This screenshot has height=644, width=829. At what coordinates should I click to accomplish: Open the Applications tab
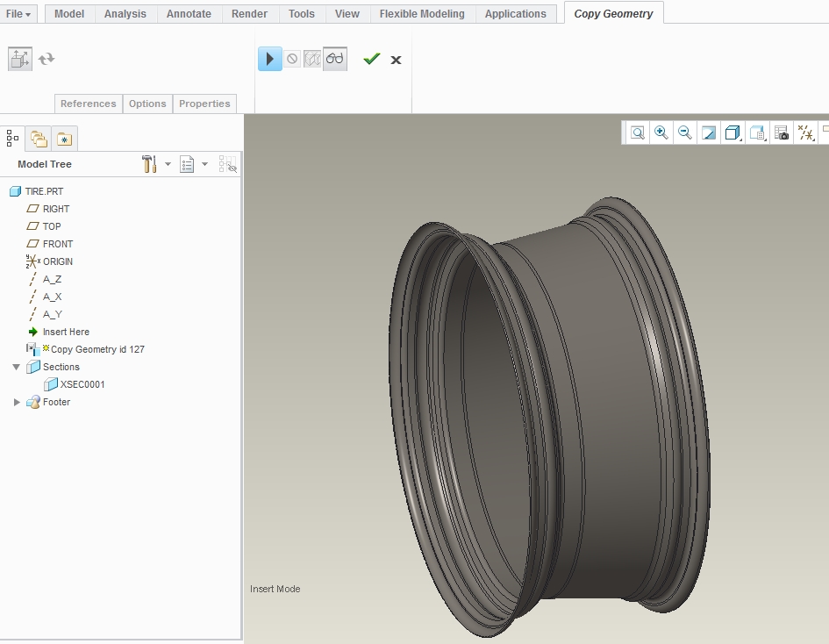[516, 14]
